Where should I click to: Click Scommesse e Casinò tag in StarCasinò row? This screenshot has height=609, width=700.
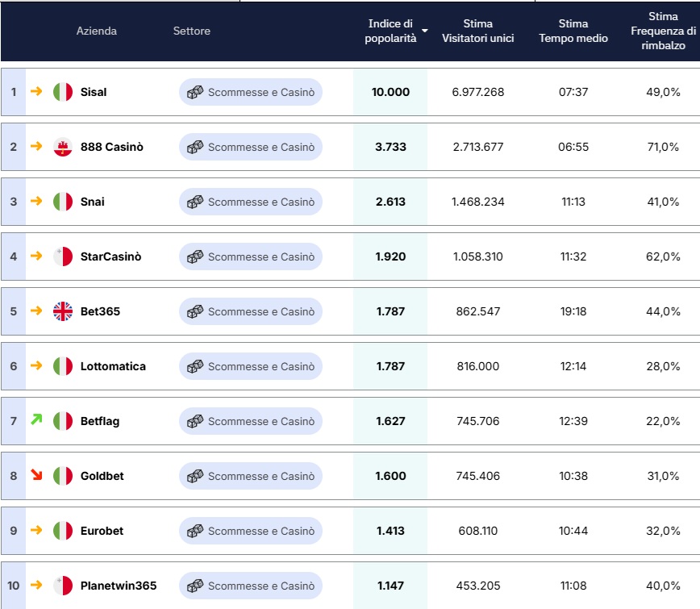click(x=251, y=257)
